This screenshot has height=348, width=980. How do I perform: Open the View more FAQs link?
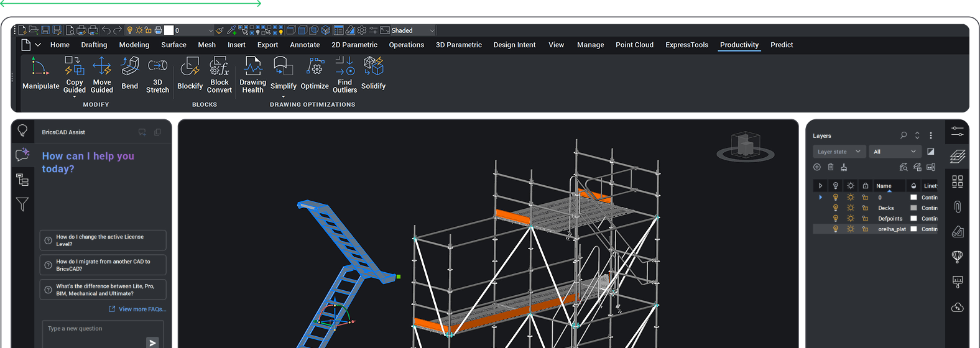(138, 309)
